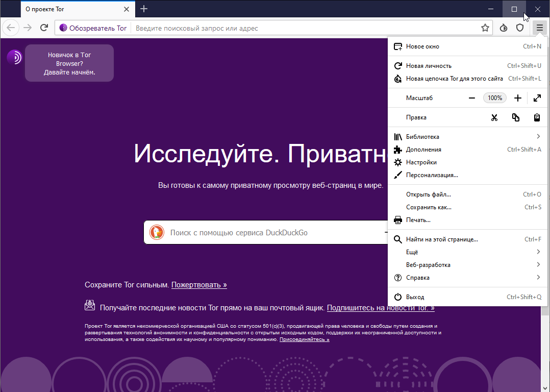Open 'Настройки' from the menu
This screenshot has width=550, height=392.
point(467,162)
